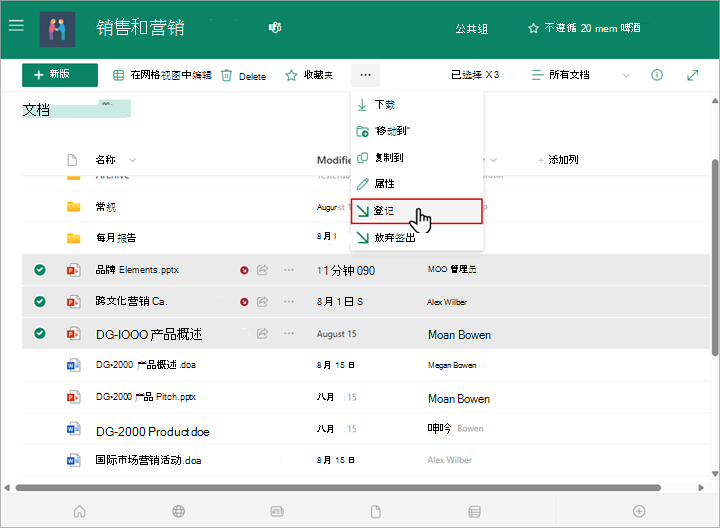Click the PowerPoint icon of DG-2000 产品 Pitch.pptx
720x528 pixels.
[x=73, y=397]
